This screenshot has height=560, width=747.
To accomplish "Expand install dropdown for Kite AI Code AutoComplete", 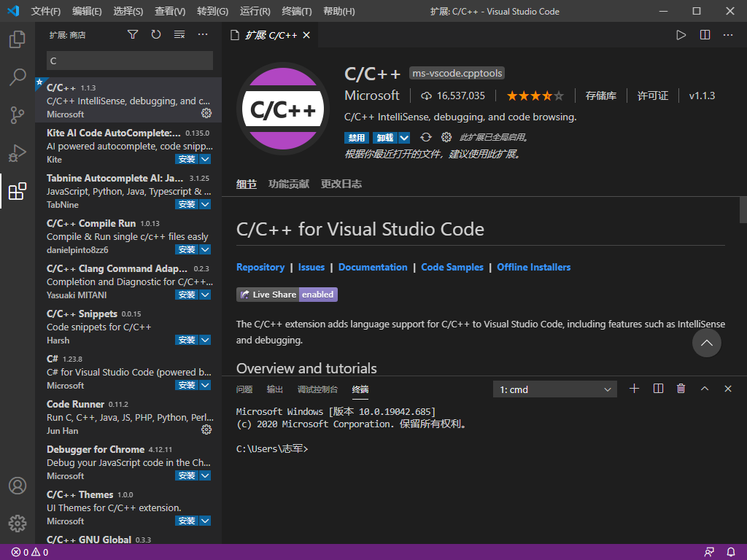I will click(205, 159).
